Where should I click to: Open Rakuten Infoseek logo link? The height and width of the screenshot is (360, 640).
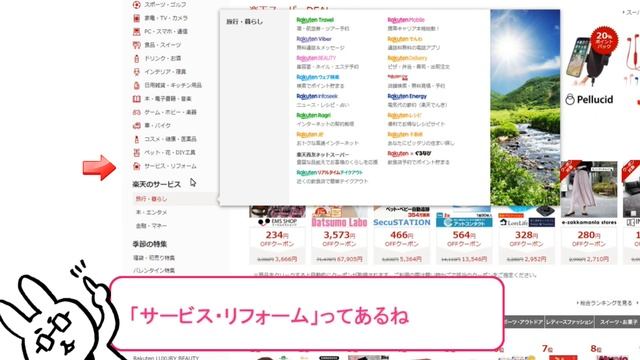(317, 96)
